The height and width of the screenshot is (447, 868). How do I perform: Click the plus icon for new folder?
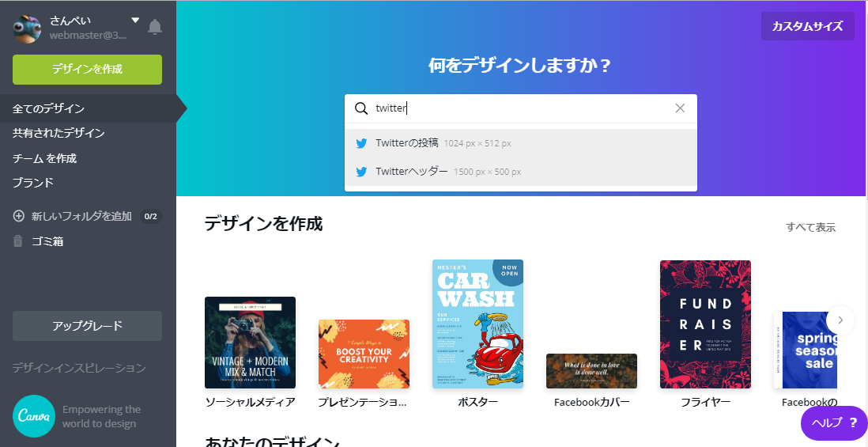coord(19,216)
